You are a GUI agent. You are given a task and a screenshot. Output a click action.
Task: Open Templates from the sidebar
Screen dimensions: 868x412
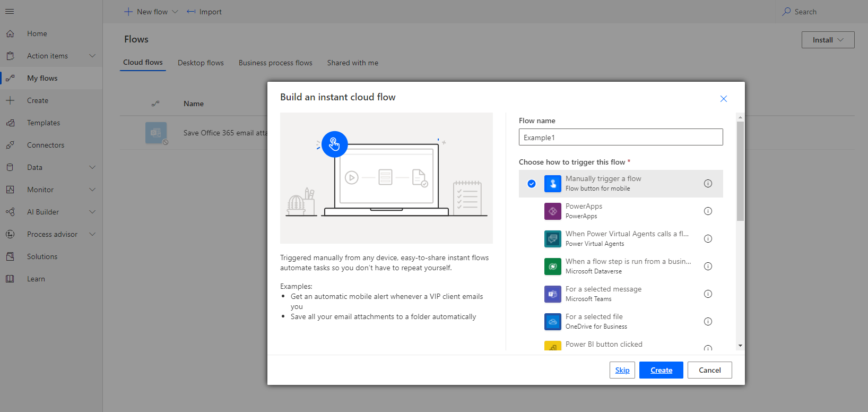pyautogui.click(x=51, y=123)
